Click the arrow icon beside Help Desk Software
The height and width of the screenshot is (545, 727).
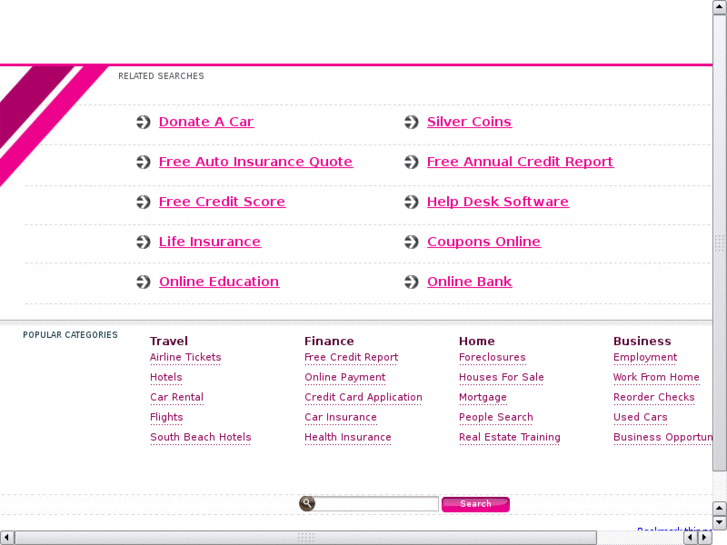pos(411,202)
